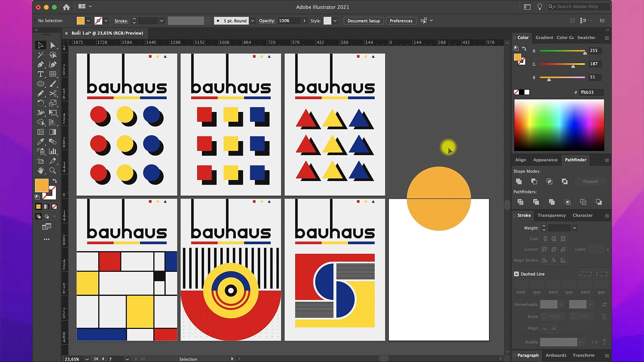644x362 pixels.
Task: Set paint mode to None in the toolbar
Action: coord(54,206)
